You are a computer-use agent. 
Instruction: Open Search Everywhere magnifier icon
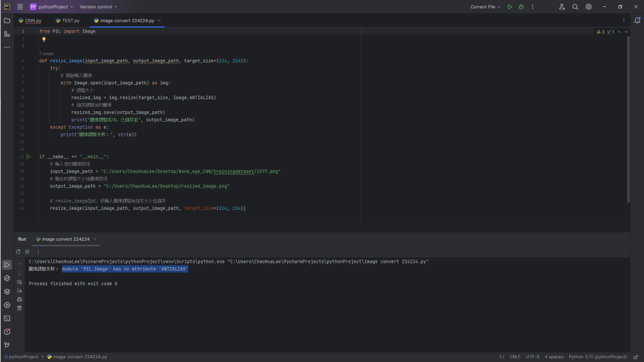coord(575,7)
